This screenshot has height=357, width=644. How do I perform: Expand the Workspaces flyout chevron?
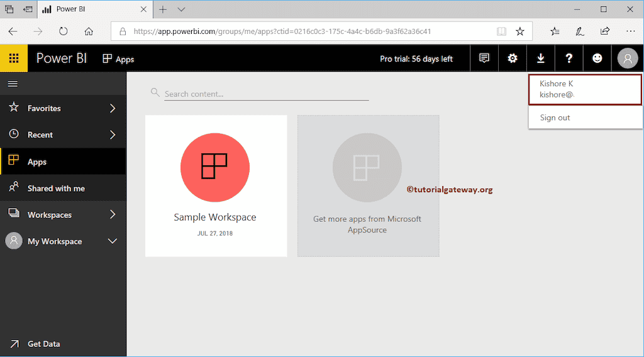113,214
